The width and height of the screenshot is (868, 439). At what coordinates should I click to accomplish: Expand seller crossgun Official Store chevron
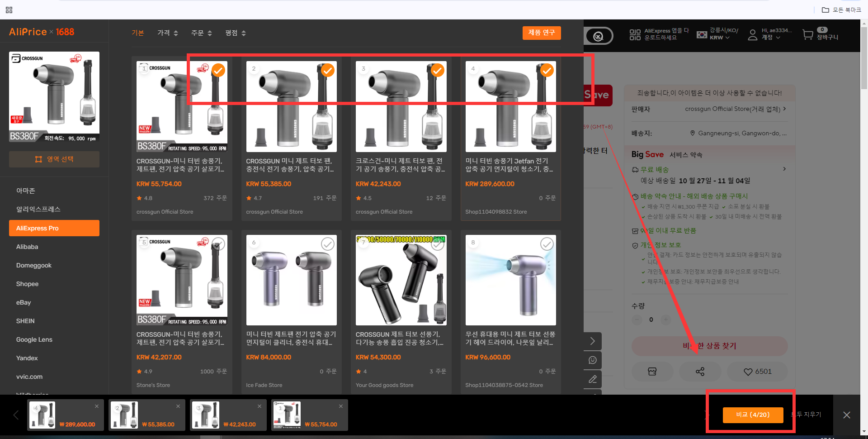784,109
